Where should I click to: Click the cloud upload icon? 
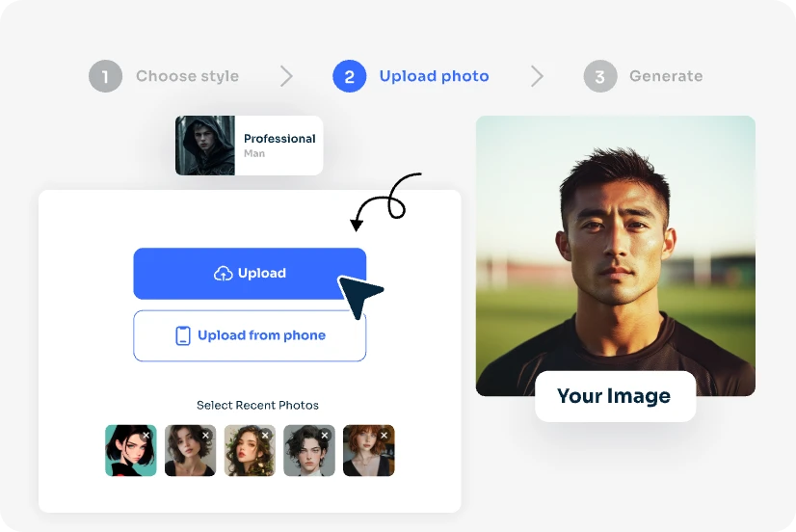pyautogui.click(x=224, y=273)
